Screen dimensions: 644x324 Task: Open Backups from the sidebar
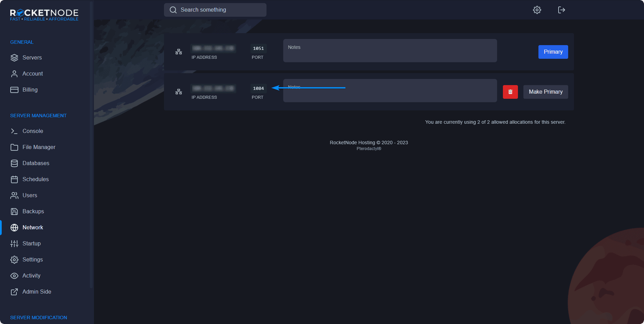33,212
